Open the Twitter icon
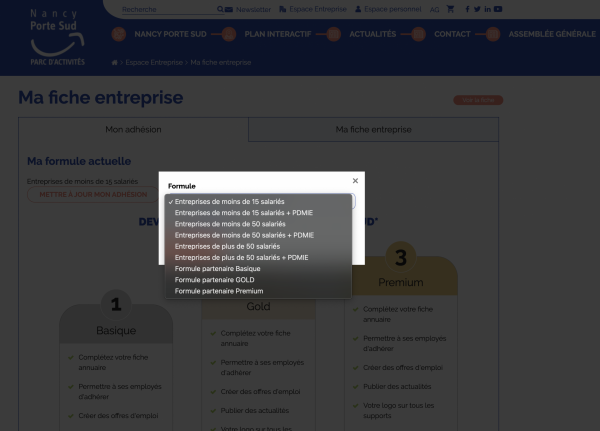 [477, 9]
